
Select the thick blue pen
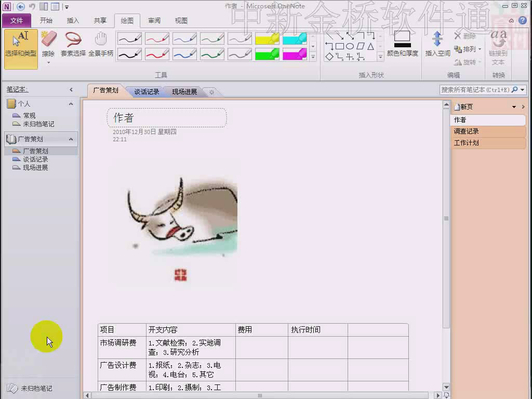point(184,54)
